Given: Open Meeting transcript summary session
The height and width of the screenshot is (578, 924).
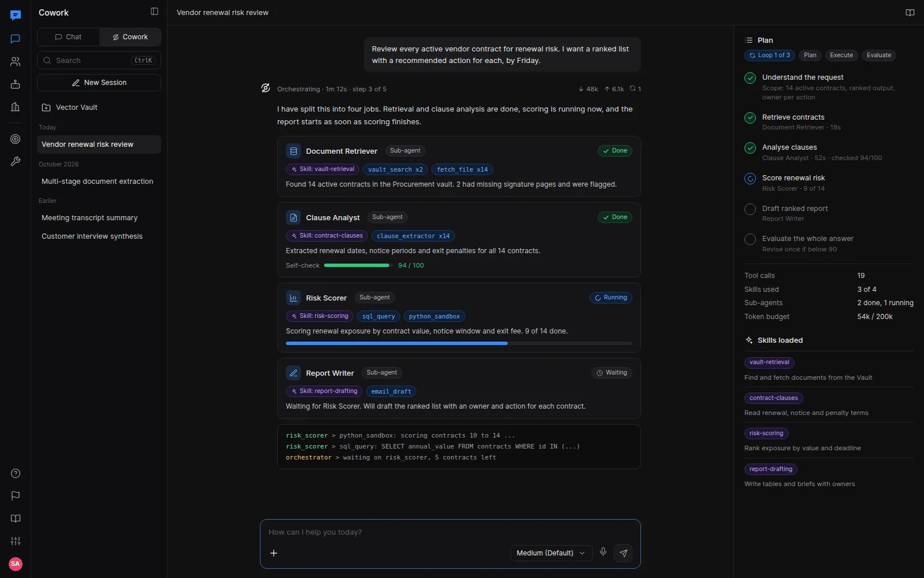Looking at the screenshot, I should 99,218.
